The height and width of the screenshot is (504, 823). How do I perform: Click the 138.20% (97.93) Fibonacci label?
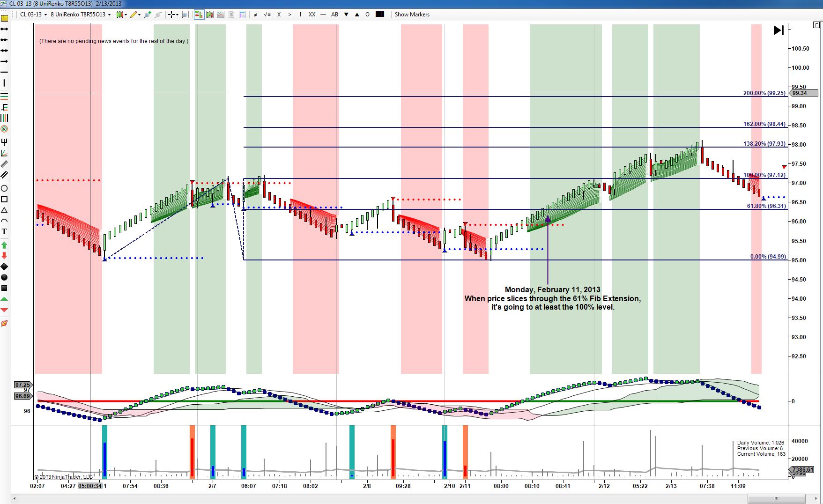pos(764,144)
